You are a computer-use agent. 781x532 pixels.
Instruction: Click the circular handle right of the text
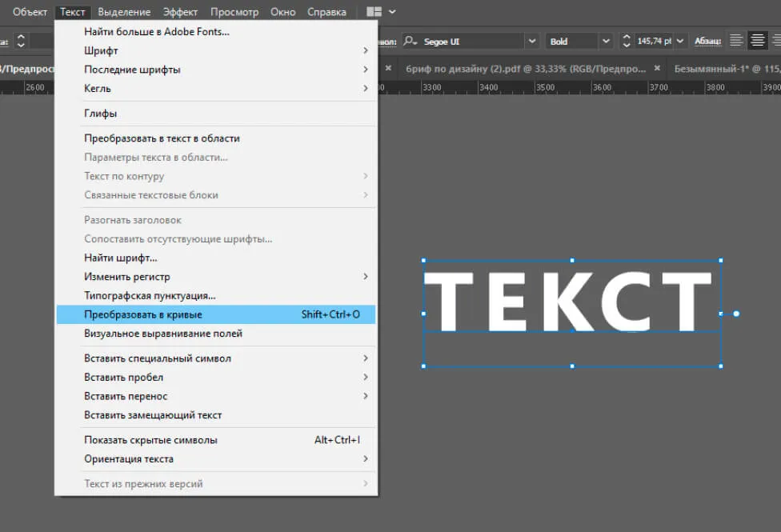coord(736,314)
